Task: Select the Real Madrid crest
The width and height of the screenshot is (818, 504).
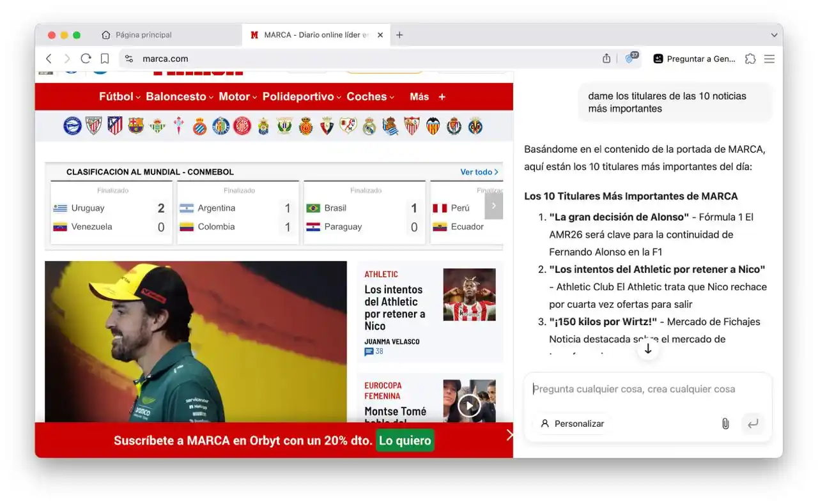Action: (x=369, y=125)
